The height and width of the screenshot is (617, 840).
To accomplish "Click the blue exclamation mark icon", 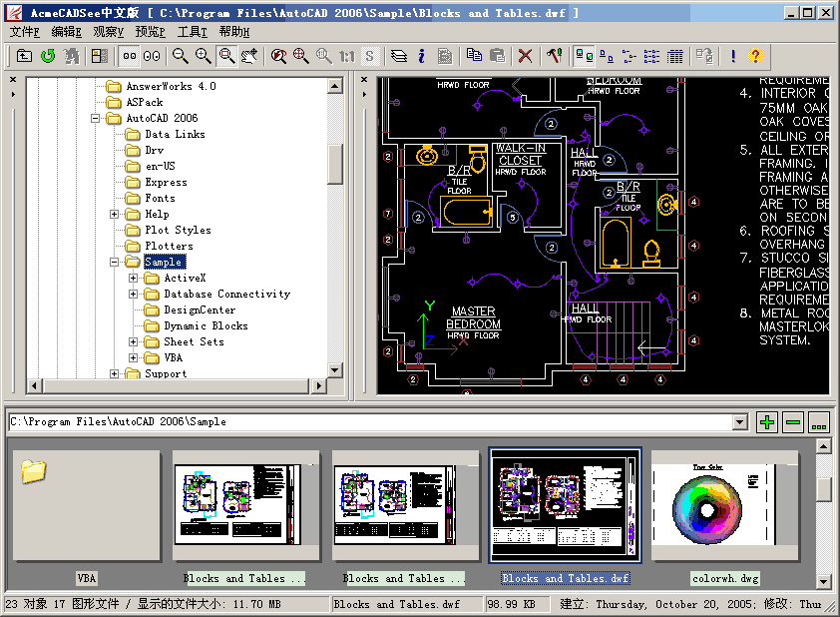I will click(733, 56).
